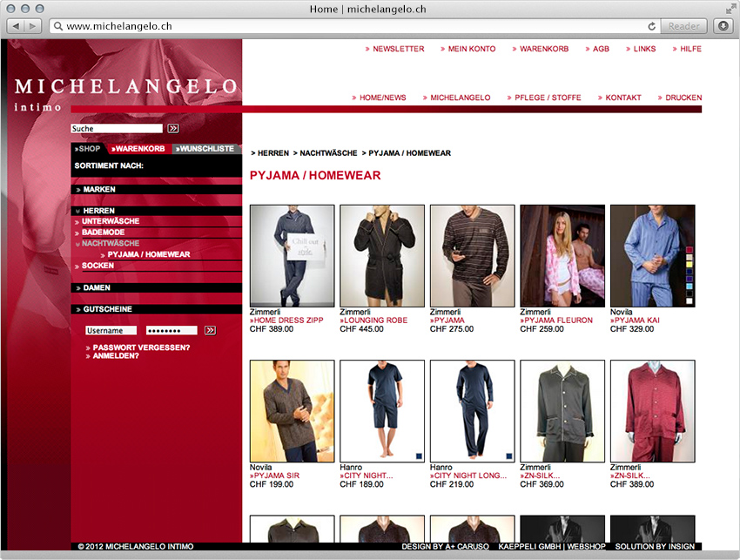This screenshot has width=740, height=560.
Task: Select light blue swatch on PYJAMA KAI
Action: (x=689, y=287)
